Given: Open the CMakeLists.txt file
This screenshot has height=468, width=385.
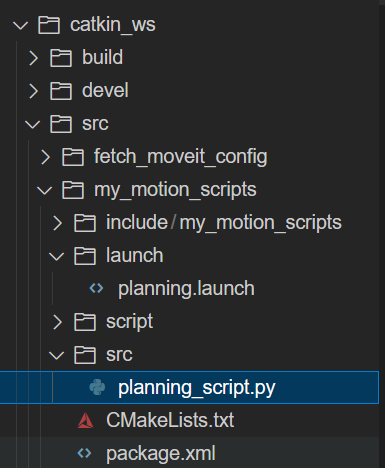Looking at the screenshot, I should (x=170, y=420).
